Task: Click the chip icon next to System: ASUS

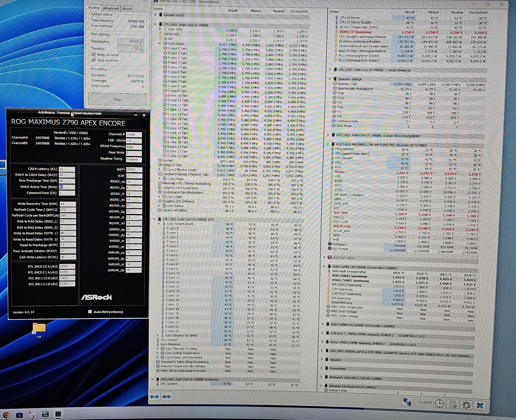Action: [x=160, y=15]
